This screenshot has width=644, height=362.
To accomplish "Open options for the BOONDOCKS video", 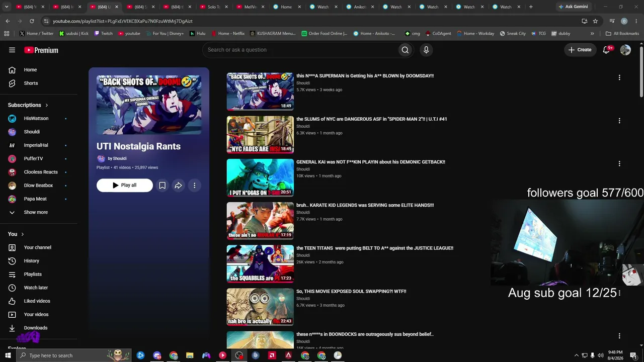I will (x=619, y=336).
